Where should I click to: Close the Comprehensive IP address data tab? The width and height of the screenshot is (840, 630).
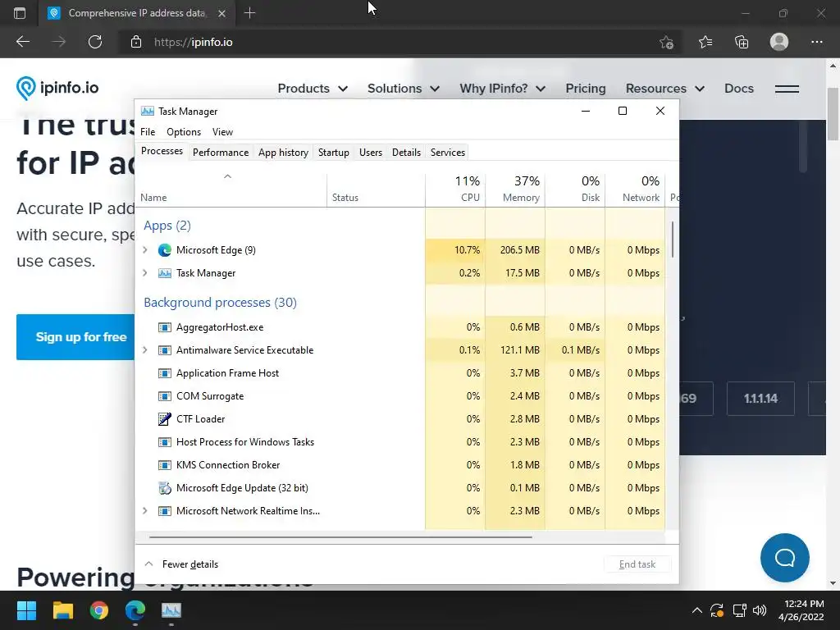coord(221,13)
